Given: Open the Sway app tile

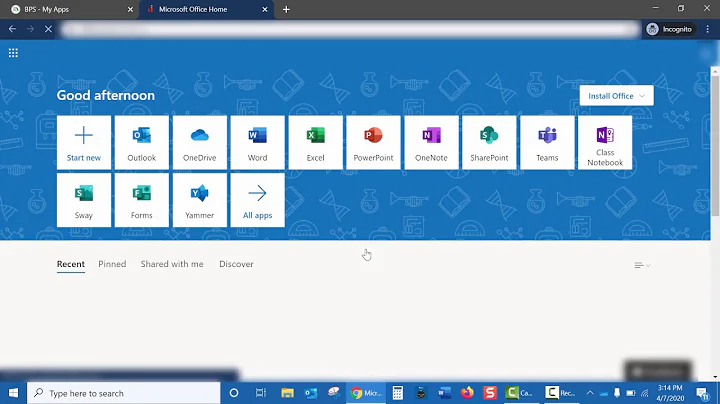Looking at the screenshot, I should [x=84, y=200].
